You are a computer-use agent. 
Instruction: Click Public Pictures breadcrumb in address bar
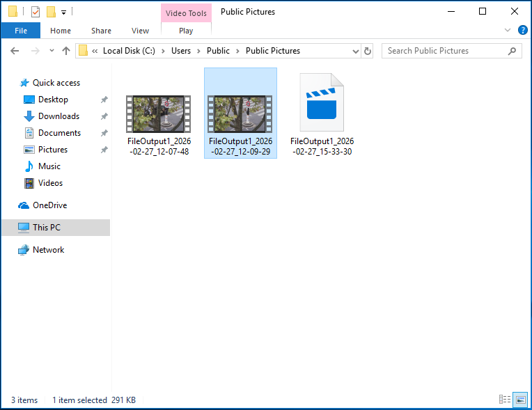(x=273, y=51)
